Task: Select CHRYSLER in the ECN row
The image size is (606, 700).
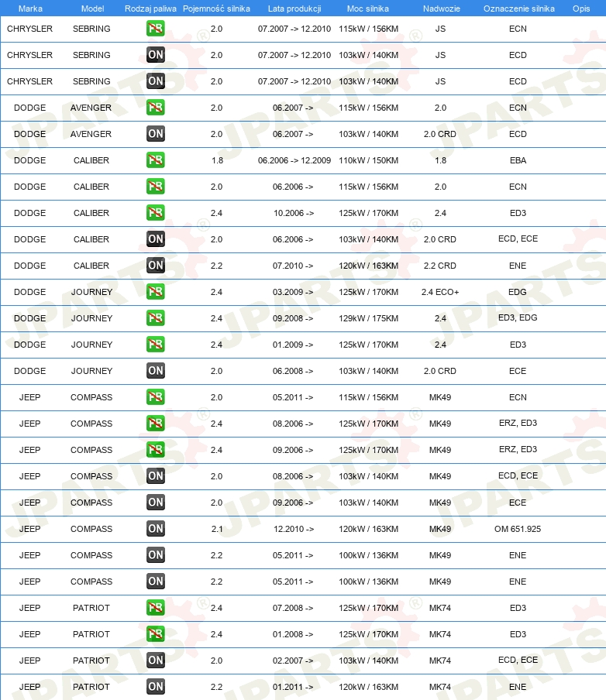Action: [30, 29]
